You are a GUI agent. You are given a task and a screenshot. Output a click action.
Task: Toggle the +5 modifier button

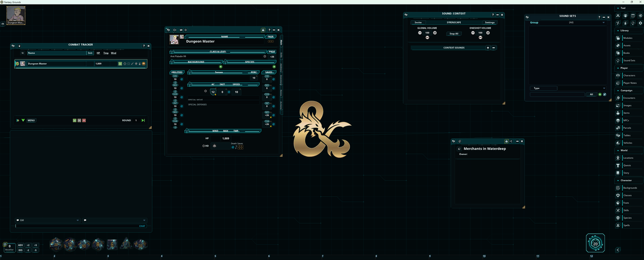point(35,245)
